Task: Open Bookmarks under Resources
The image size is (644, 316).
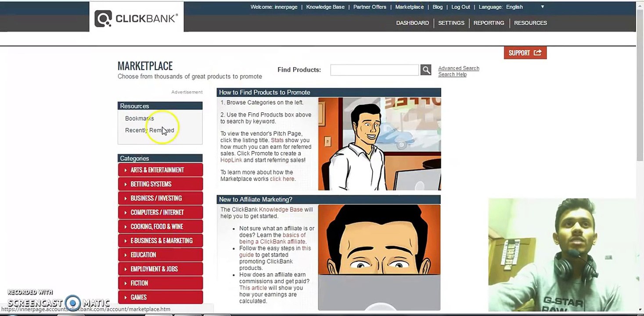Action: pos(139,118)
